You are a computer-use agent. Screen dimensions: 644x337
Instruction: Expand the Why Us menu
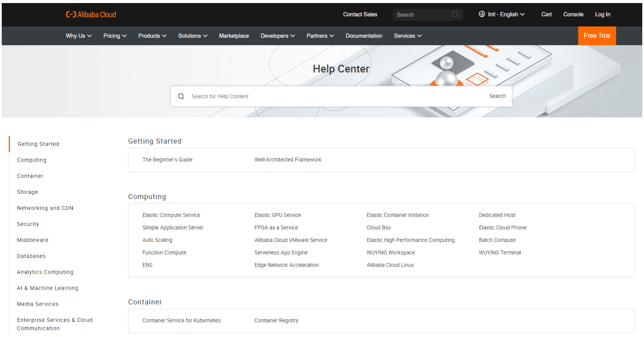78,36
